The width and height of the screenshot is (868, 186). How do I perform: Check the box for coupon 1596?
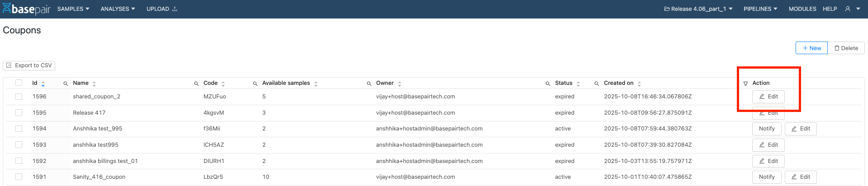point(19,97)
